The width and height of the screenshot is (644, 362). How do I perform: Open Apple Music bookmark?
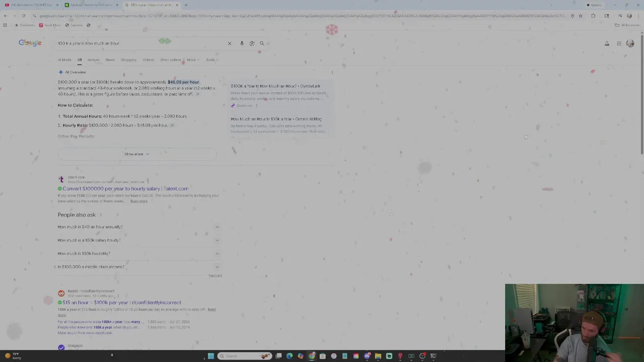[49, 25]
